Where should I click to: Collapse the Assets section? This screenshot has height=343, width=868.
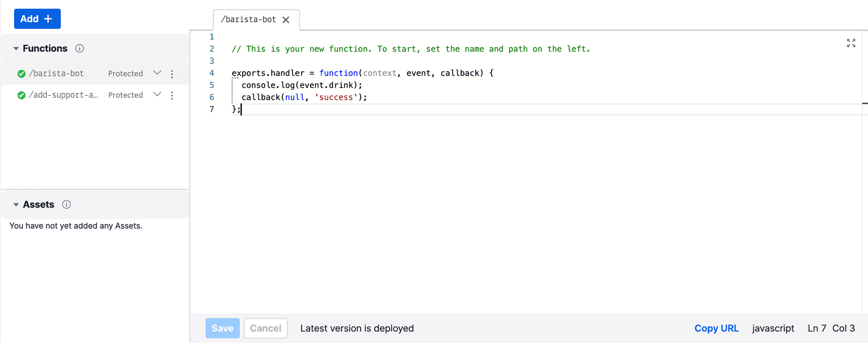(16, 205)
